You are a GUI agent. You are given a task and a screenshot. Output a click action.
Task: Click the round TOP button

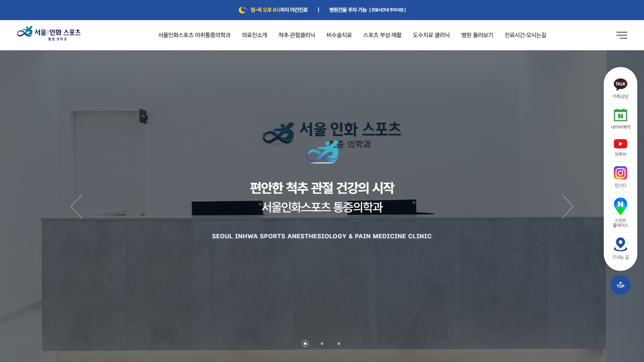620,285
